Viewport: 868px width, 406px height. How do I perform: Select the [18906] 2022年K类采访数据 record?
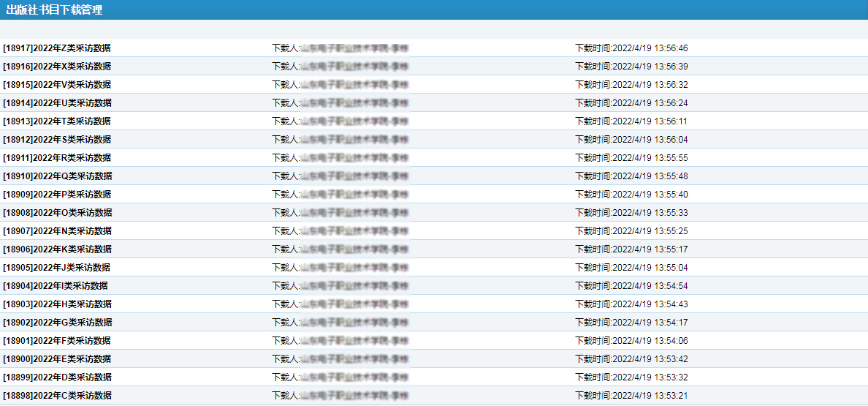57,249
